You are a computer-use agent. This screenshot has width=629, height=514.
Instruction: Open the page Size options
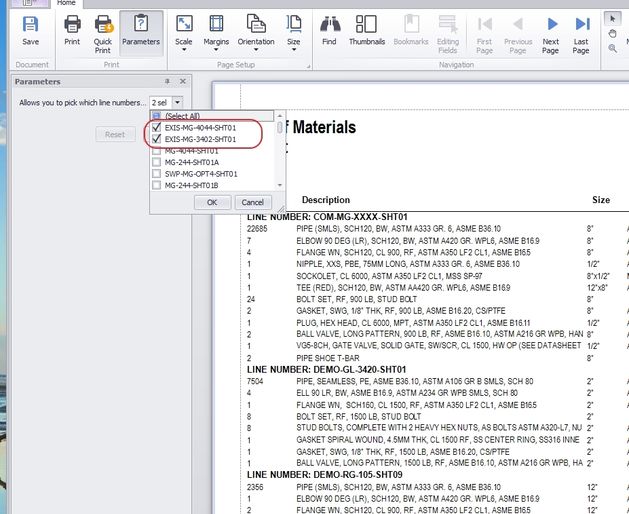click(294, 33)
